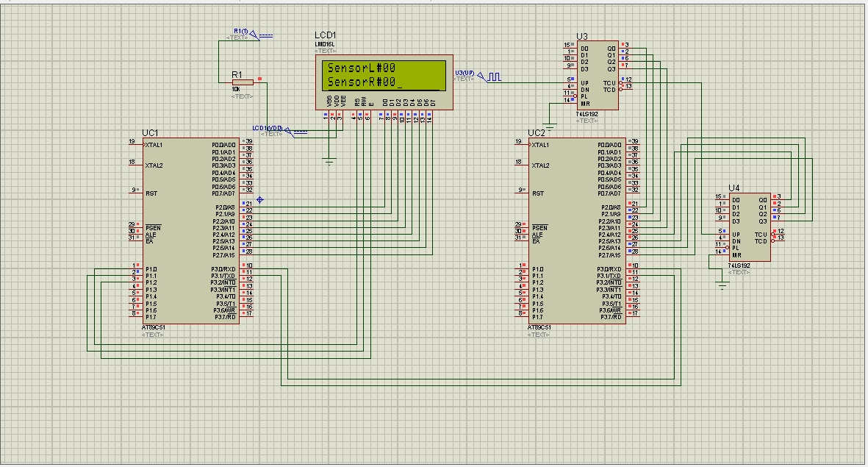Click the R1 10k resistor symbol
This screenshot has height=467, width=868.
242,82
